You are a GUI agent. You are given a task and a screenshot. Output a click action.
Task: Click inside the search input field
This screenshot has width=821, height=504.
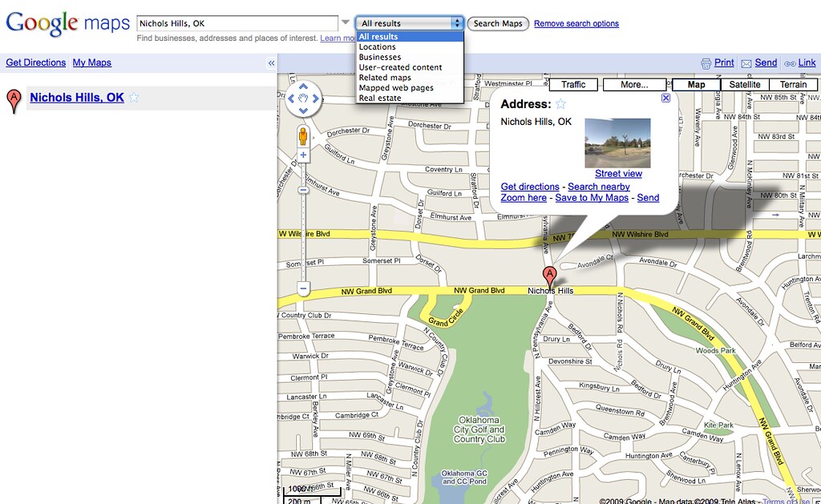pos(237,22)
